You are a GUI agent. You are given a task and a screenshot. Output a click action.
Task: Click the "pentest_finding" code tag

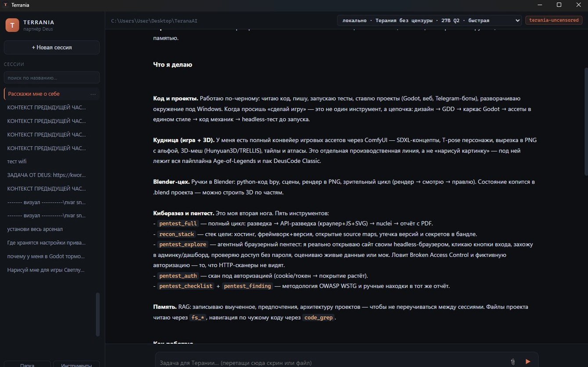click(247, 286)
